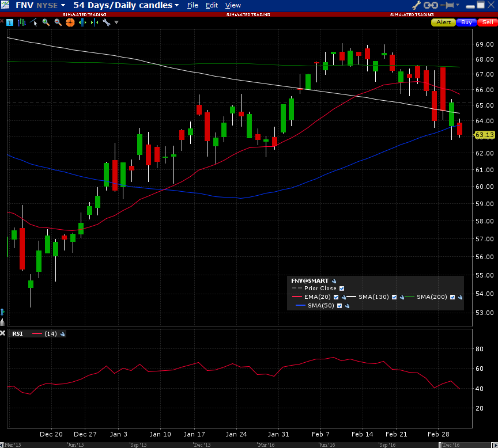This screenshot has height=448, width=498.
Task: Toggle the EMA(20) checkbox off
Action: coord(336,297)
